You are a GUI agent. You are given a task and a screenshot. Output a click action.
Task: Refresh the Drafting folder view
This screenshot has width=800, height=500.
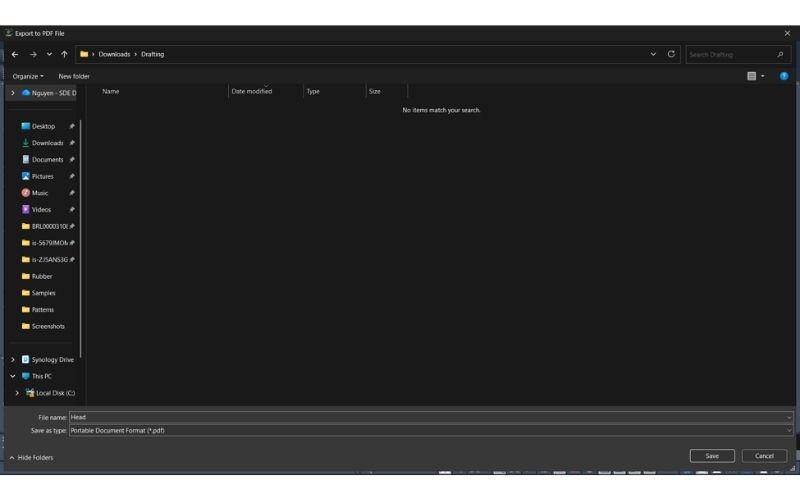[x=671, y=54]
